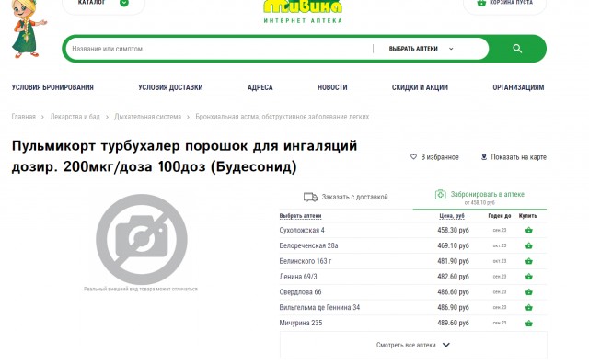This screenshot has width=589, height=364.
Task: Click Купить column header
Action: coord(527,216)
